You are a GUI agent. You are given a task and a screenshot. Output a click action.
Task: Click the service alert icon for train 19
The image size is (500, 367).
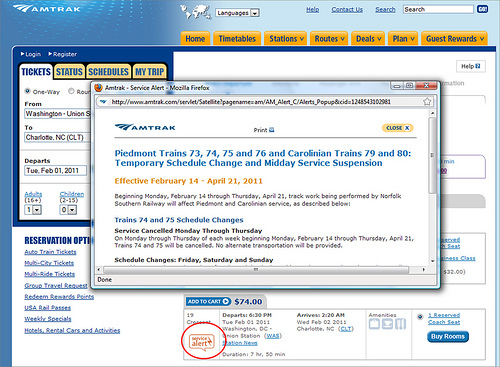[201, 342]
